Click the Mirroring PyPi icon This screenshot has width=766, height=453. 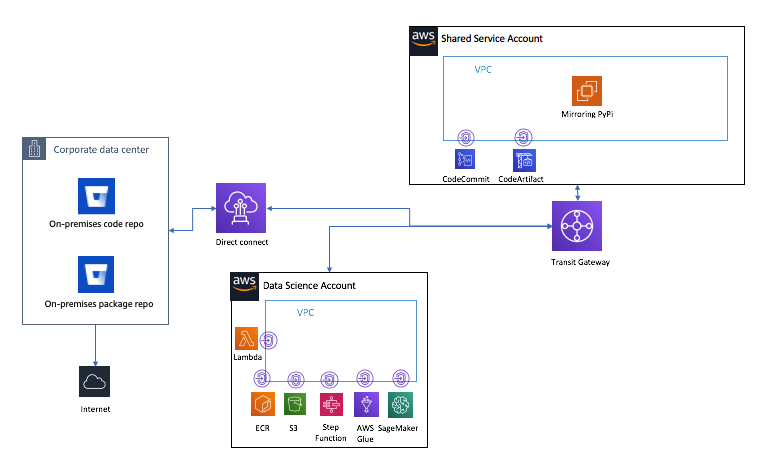[x=587, y=91]
